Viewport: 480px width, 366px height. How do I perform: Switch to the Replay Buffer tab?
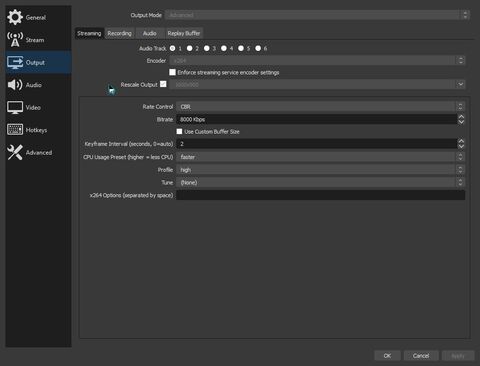point(184,33)
